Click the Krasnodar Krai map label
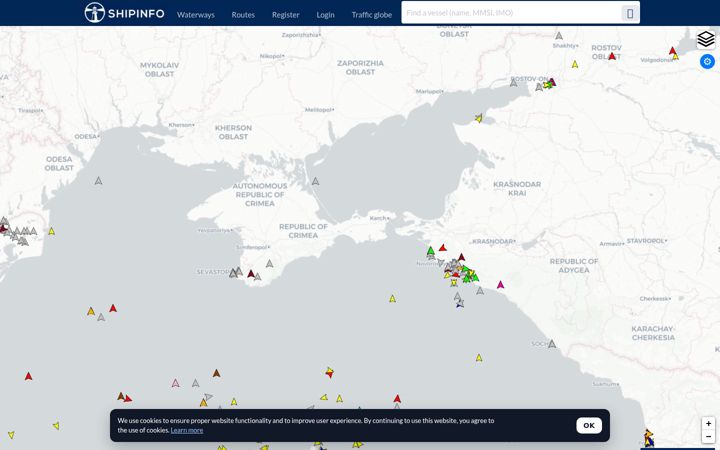The image size is (720, 450). [x=517, y=188]
